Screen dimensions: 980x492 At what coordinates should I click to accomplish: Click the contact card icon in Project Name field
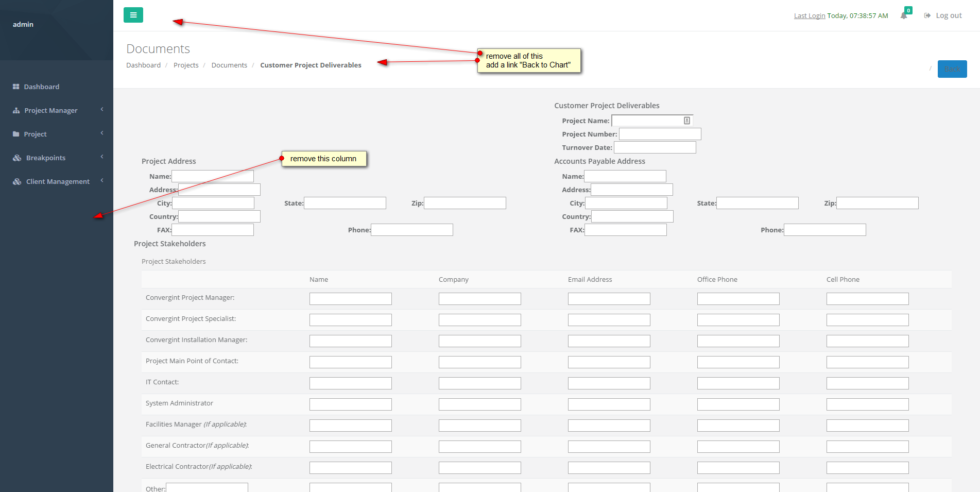[687, 121]
